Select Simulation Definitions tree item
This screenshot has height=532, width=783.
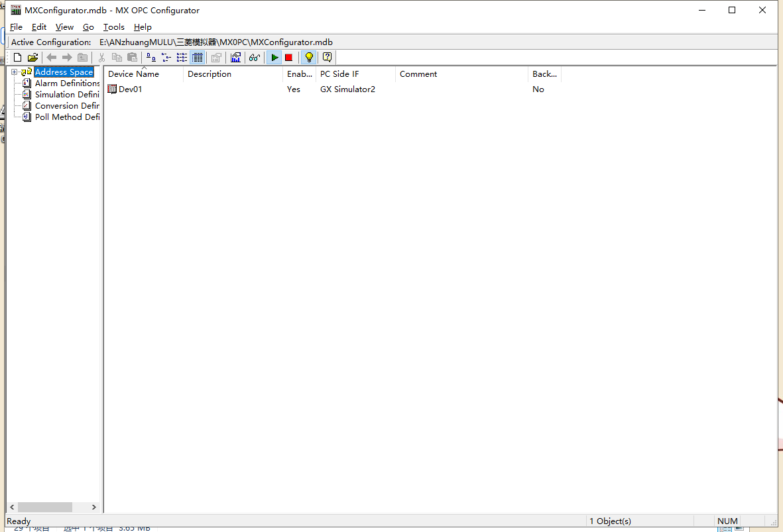click(68, 94)
